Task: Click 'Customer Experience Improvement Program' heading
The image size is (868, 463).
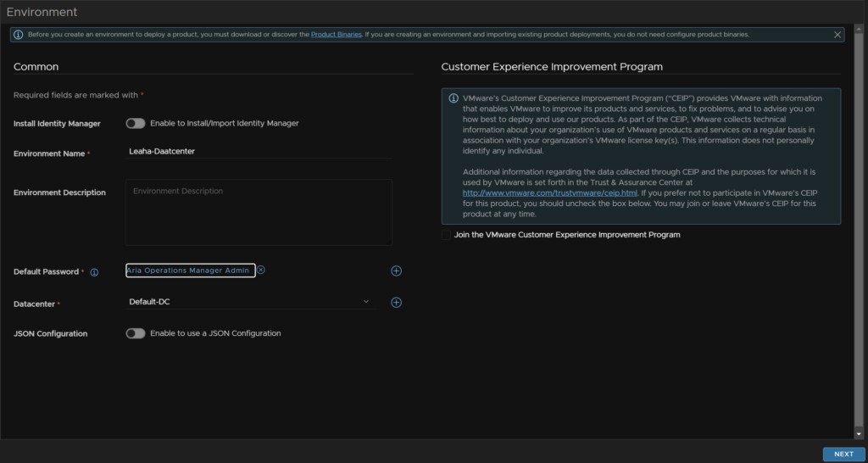Action: [552, 67]
